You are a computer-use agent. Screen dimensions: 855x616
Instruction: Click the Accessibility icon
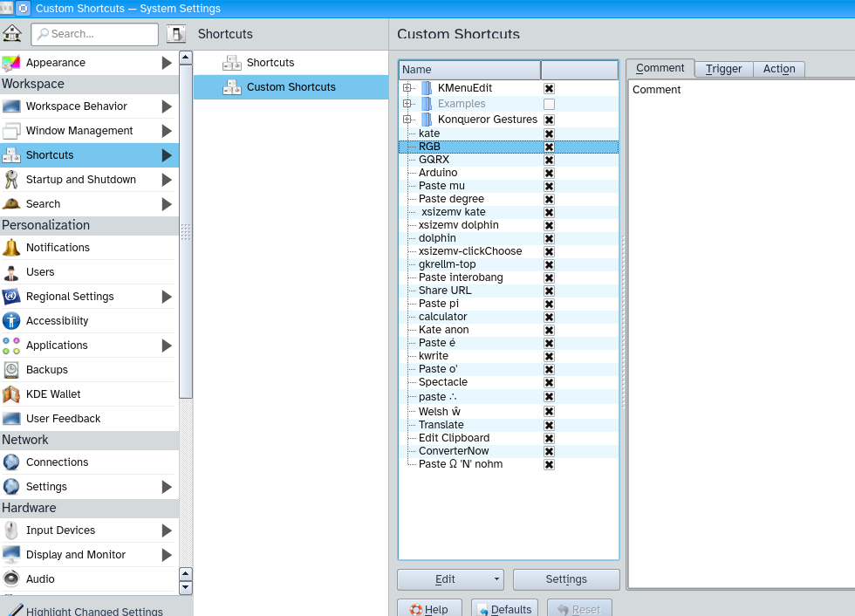pos(11,321)
